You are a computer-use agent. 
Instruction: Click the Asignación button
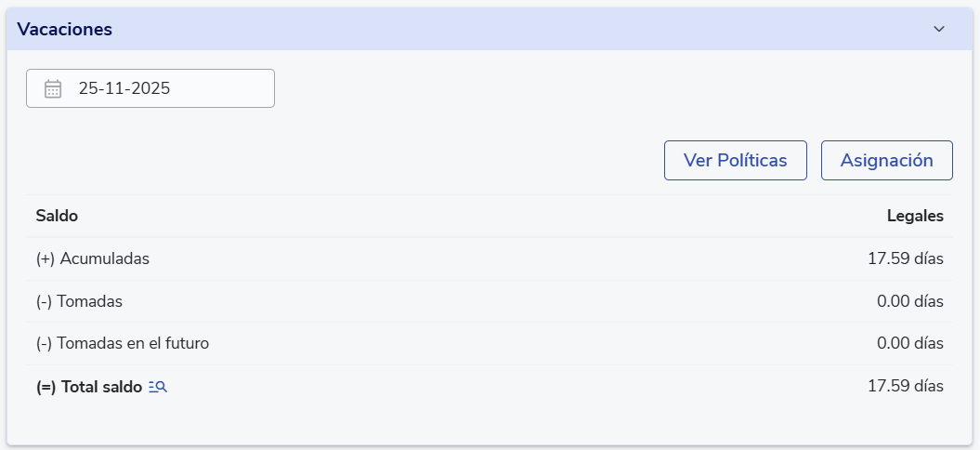click(x=886, y=160)
